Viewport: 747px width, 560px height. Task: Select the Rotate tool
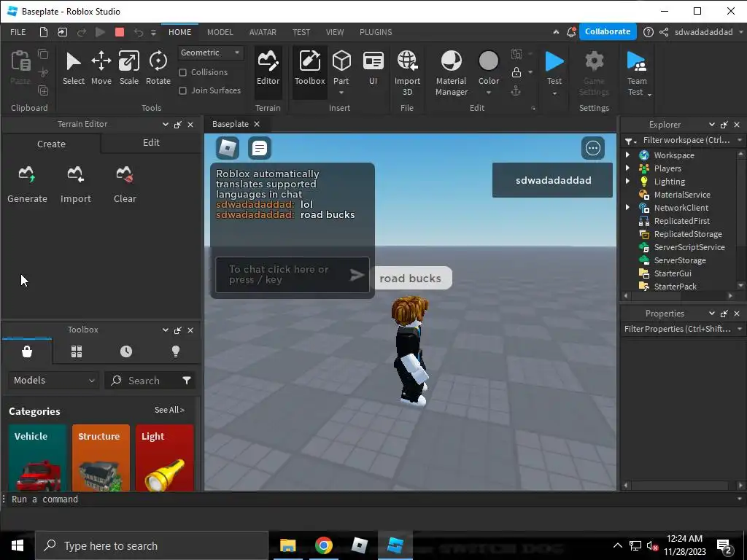click(x=158, y=69)
